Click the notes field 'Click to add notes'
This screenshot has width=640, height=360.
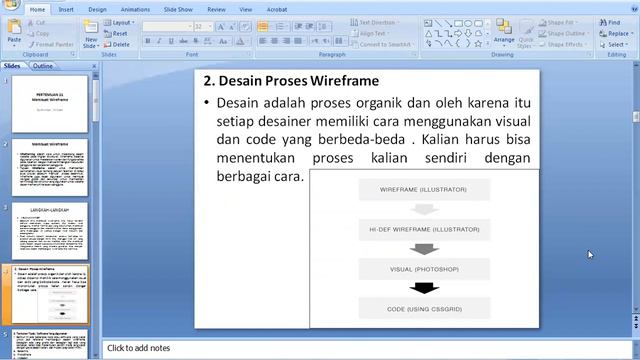[367, 348]
